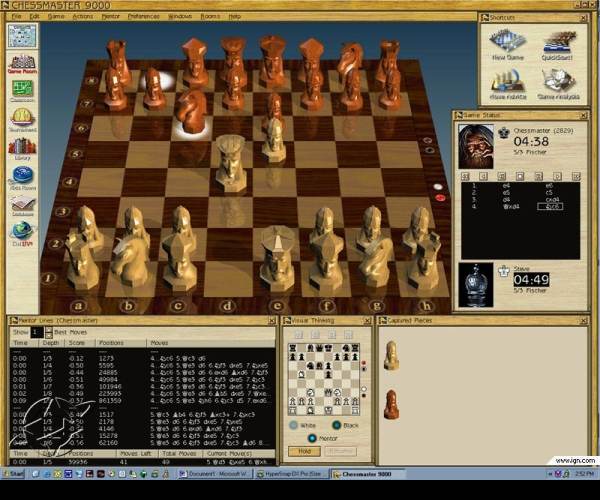
Task: Open the Game Room from the sidebar
Action: point(23,64)
